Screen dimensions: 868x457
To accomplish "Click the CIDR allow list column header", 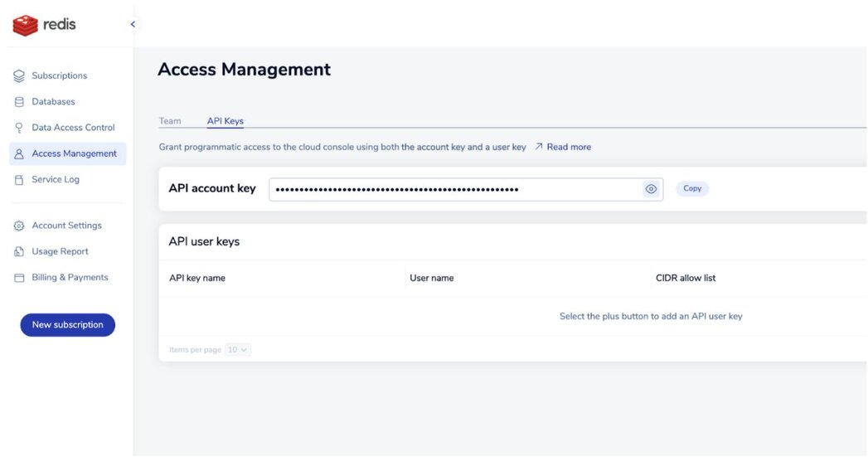I will (x=685, y=278).
